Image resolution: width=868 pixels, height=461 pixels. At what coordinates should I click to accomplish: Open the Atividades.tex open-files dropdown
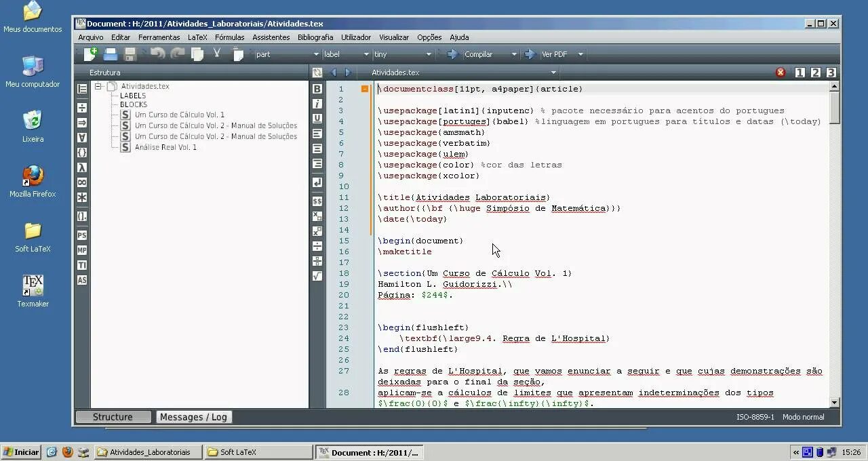(463, 73)
